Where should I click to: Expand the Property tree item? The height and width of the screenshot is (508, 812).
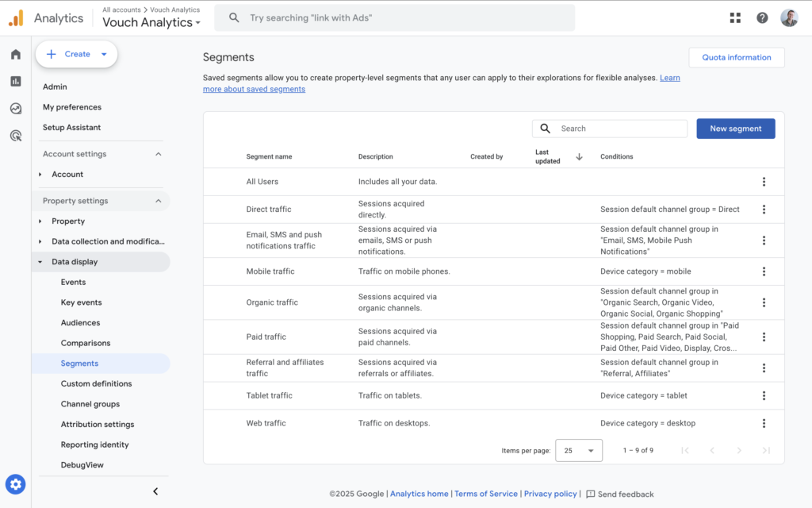point(40,221)
